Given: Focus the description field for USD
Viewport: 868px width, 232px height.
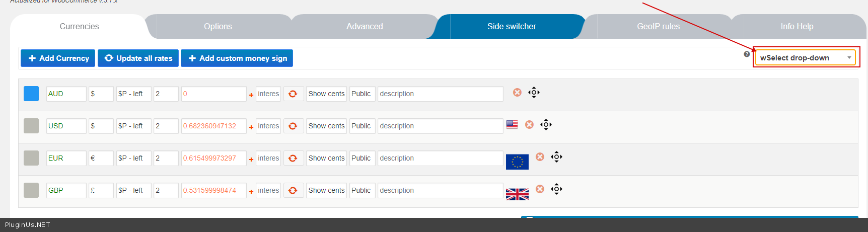Looking at the screenshot, I should (x=440, y=126).
